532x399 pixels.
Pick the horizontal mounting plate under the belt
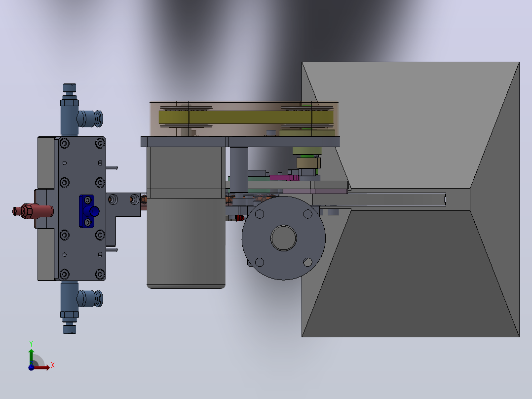click(240, 142)
